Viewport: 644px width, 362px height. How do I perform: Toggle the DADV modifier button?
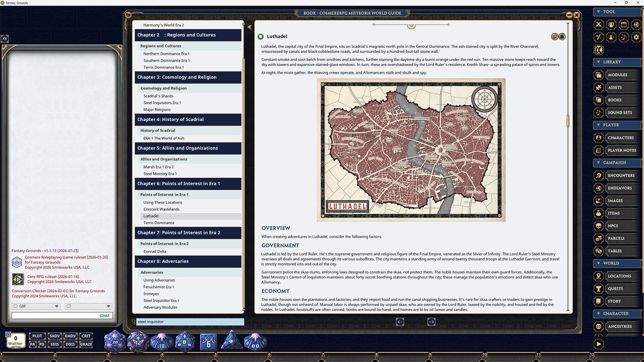pyautogui.click(x=70, y=336)
